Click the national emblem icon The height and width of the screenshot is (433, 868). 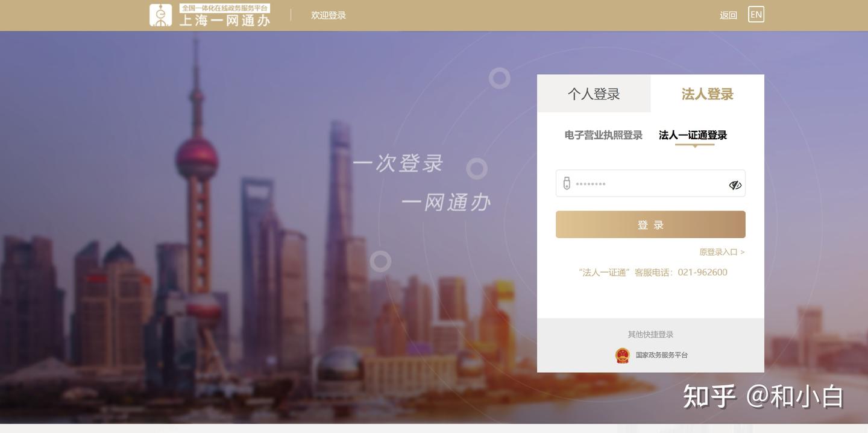pos(622,355)
